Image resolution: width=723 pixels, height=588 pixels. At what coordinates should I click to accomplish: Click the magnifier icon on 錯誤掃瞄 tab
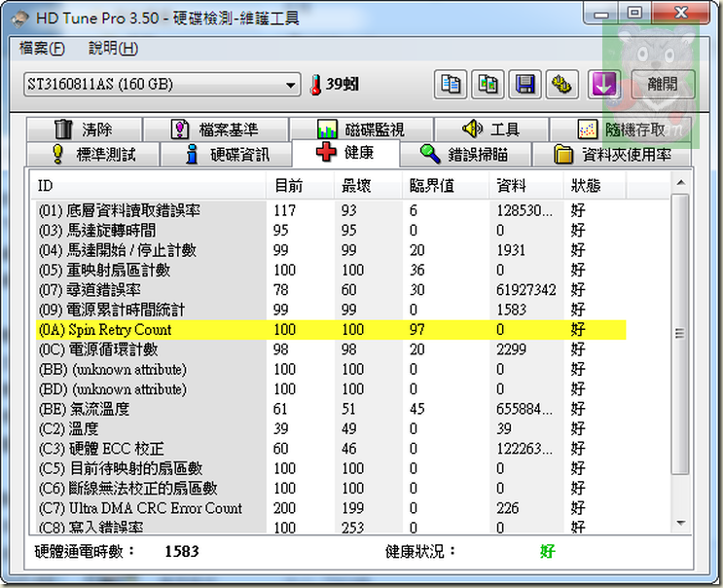tap(430, 154)
